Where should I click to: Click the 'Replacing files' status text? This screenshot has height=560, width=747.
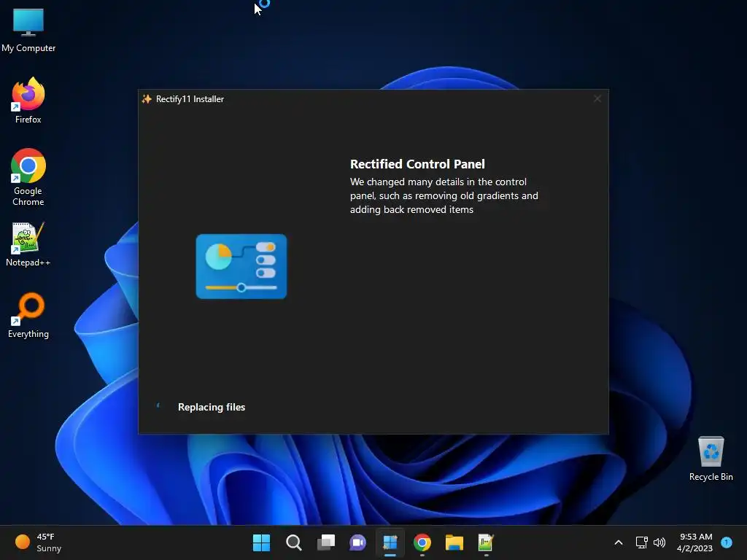click(212, 407)
